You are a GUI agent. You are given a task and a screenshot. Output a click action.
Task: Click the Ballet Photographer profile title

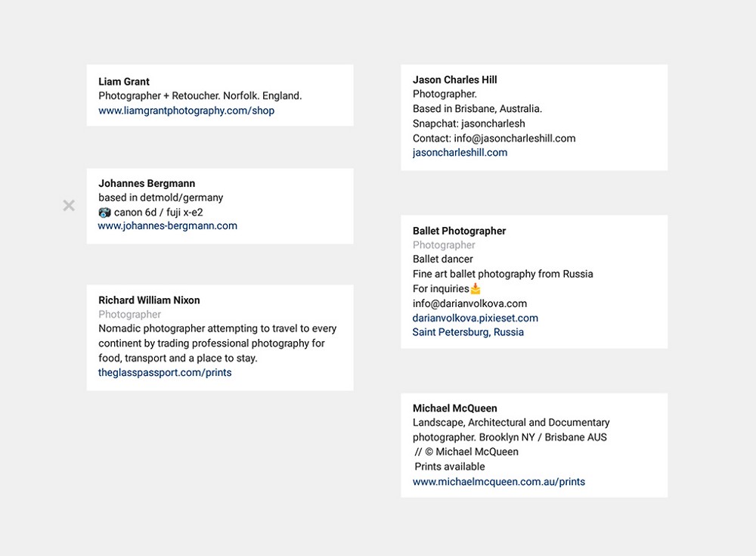[x=459, y=231]
